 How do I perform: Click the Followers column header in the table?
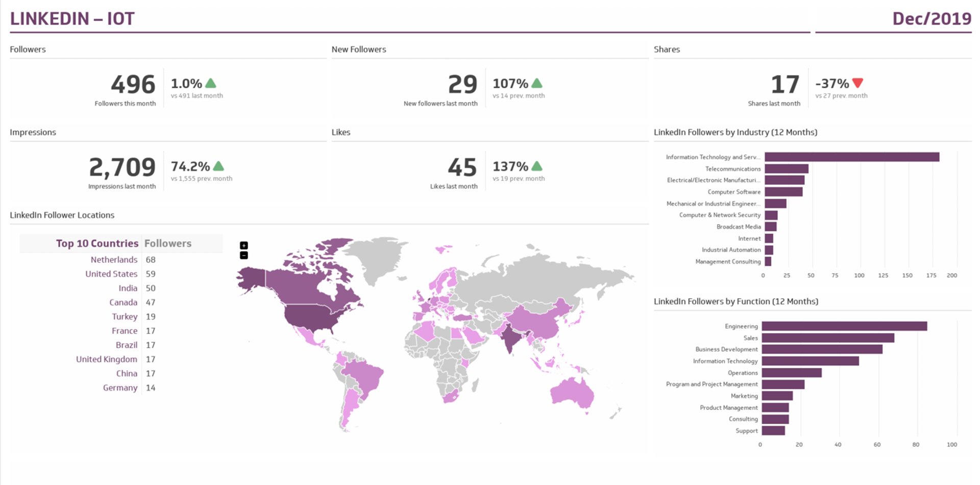pyautogui.click(x=168, y=244)
